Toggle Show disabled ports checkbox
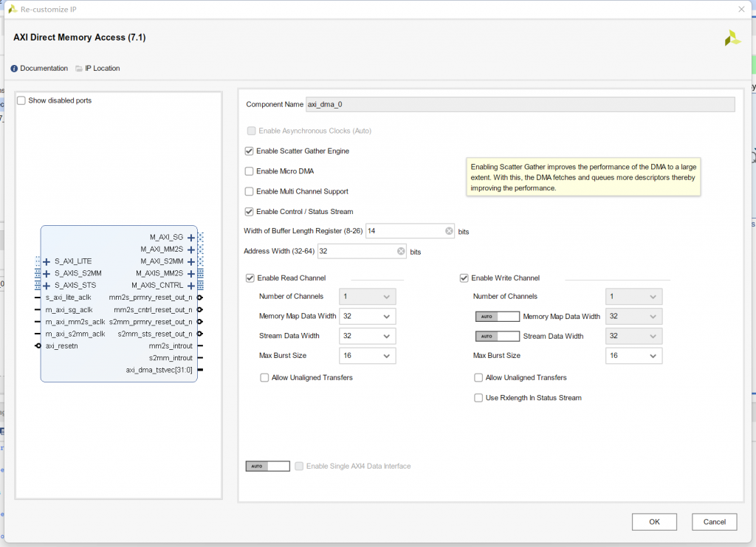The width and height of the screenshot is (756, 547). [x=21, y=100]
